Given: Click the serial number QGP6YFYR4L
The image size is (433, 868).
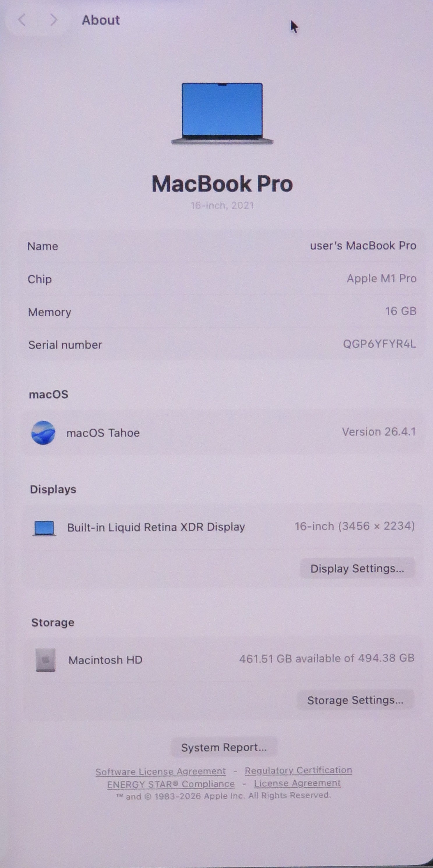Looking at the screenshot, I should pyautogui.click(x=379, y=344).
